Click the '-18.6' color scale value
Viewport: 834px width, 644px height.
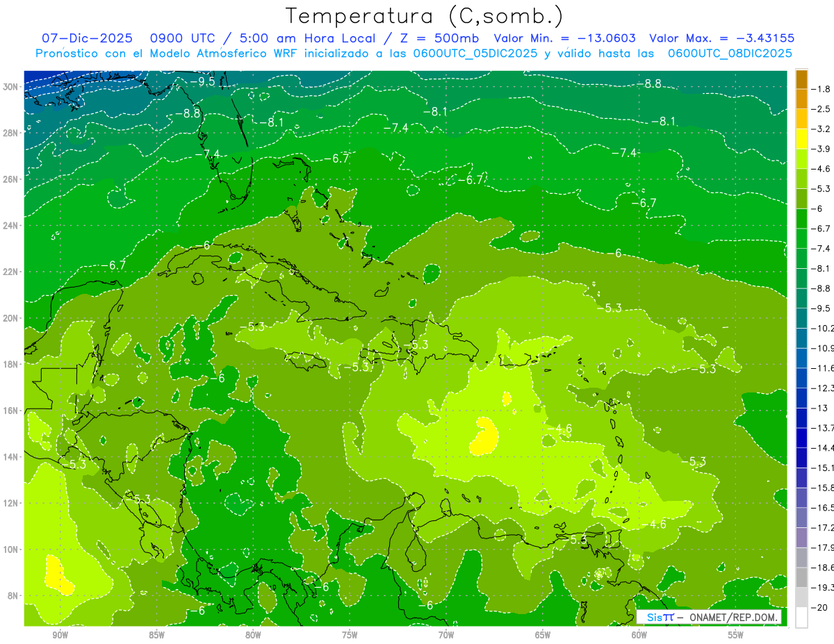click(x=824, y=568)
